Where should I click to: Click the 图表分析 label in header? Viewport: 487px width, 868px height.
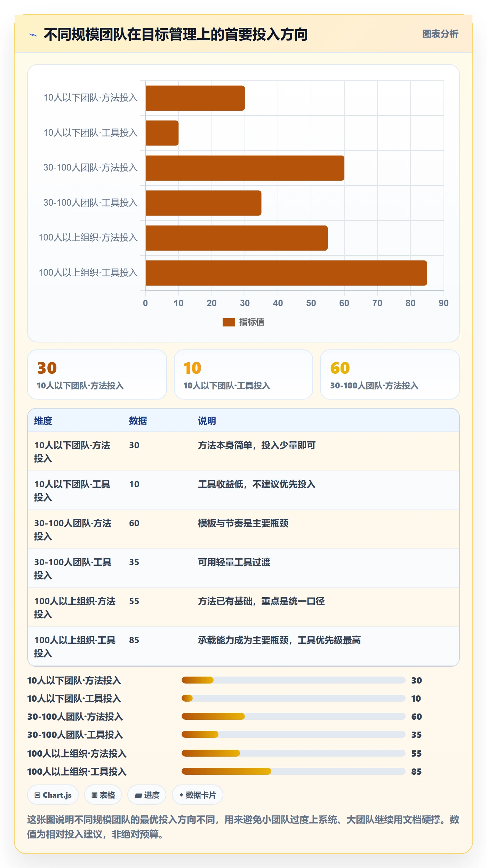[440, 34]
